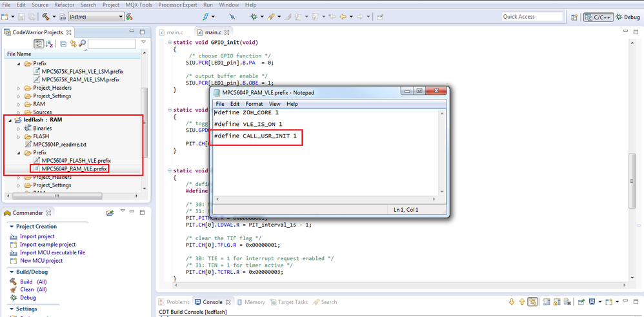Click the binary file icon before Active combo
This screenshot has width=644, height=317.
click(x=63, y=17)
